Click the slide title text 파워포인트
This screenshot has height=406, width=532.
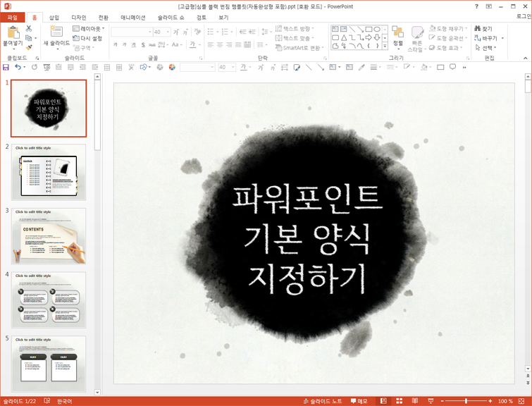308,199
